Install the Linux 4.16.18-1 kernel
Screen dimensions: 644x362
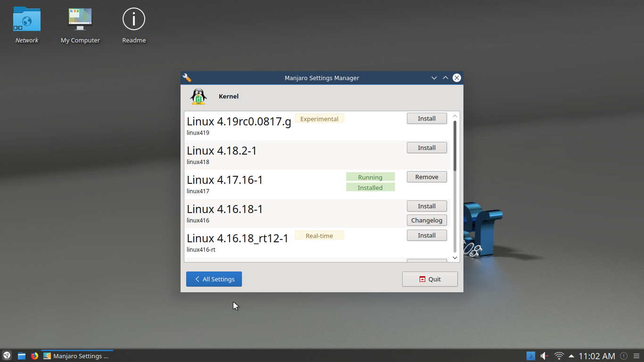tap(427, 206)
